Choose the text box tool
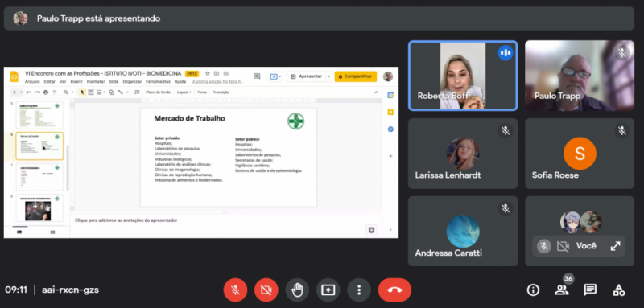 point(91,92)
